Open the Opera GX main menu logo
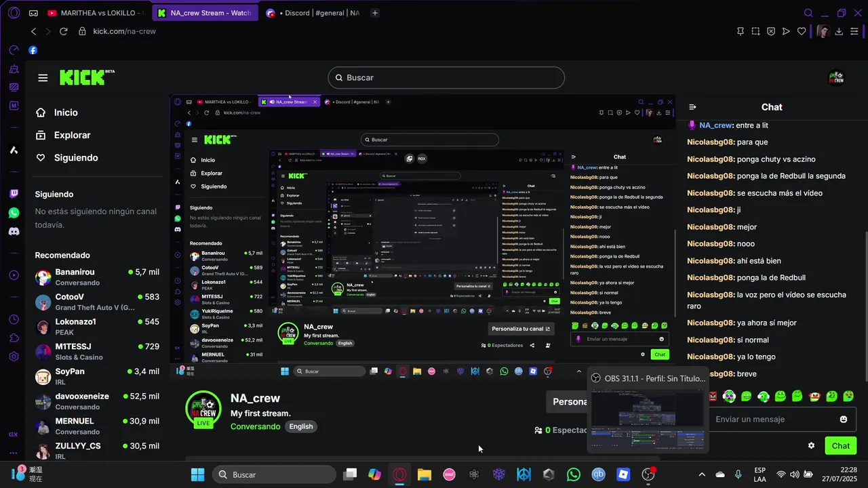The image size is (868, 488). pyautogui.click(x=14, y=13)
